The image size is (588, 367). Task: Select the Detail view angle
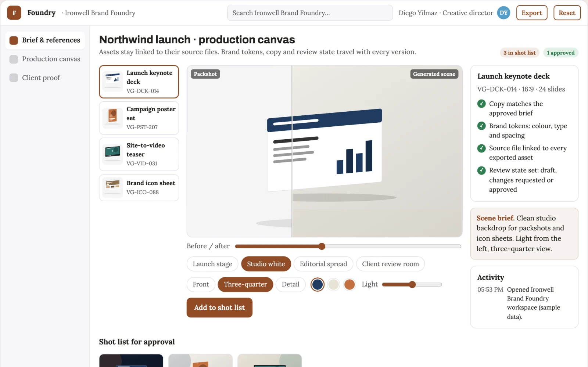point(290,284)
